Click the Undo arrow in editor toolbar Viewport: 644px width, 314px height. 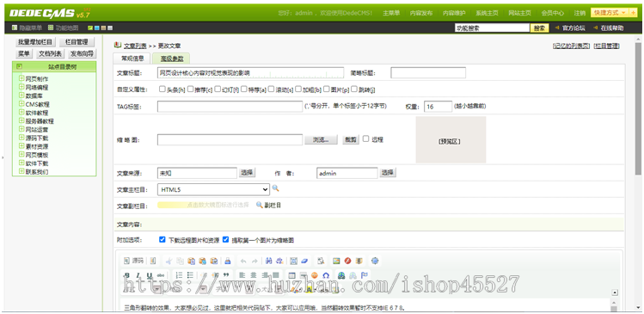tap(243, 261)
